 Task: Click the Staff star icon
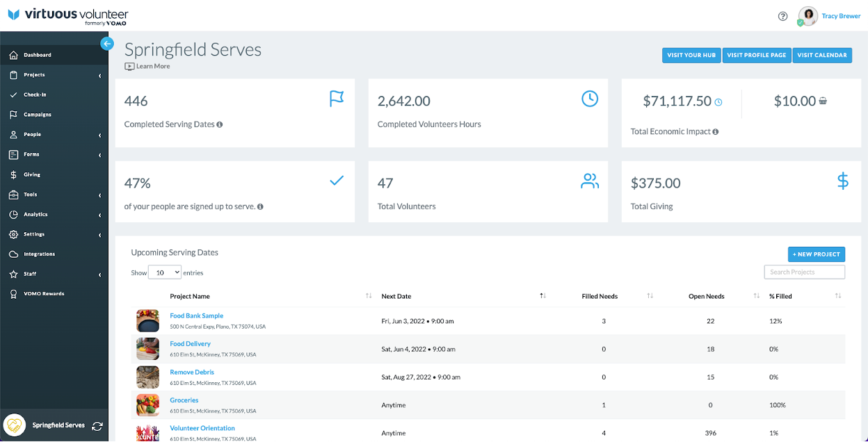(13, 274)
